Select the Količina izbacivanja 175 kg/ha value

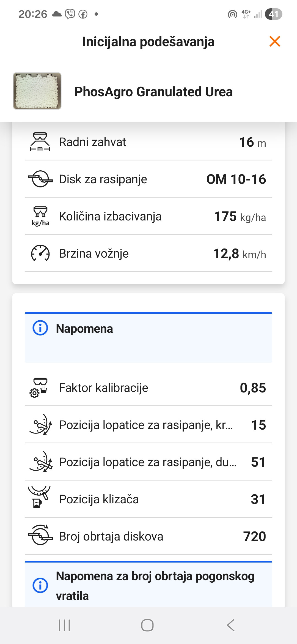(x=240, y=217)
